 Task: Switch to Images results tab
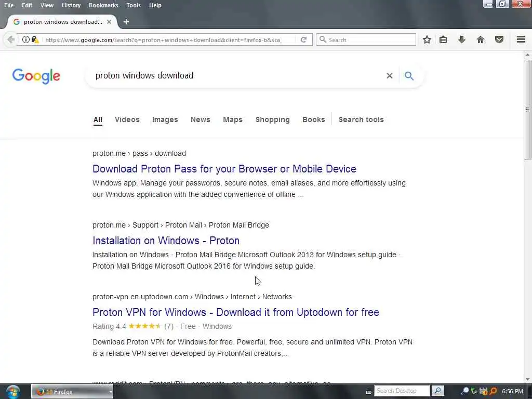coord(165,119)
